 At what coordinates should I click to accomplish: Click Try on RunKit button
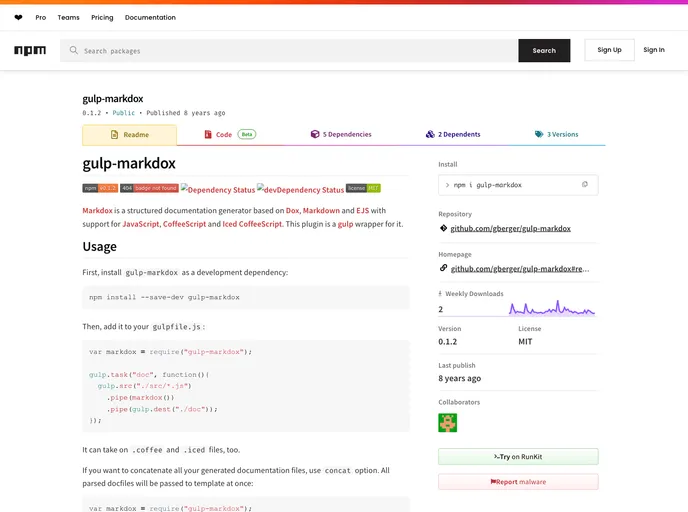pos(518,457)
